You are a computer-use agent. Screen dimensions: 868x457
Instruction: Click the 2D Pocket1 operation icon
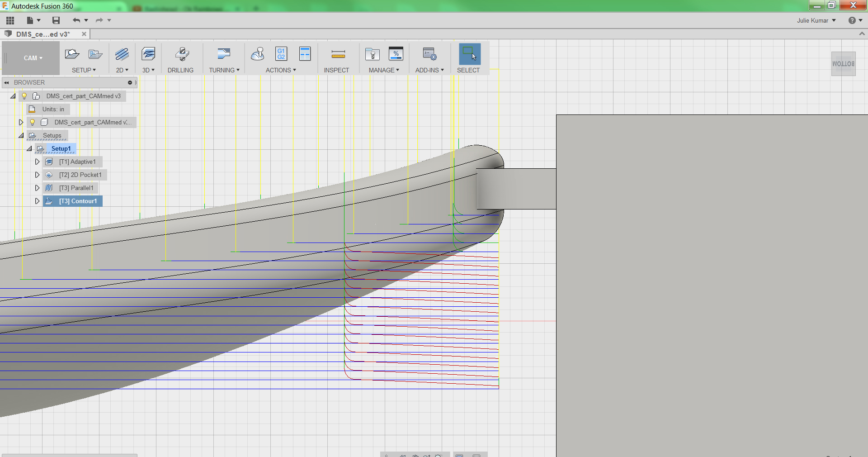coord(49,175)
